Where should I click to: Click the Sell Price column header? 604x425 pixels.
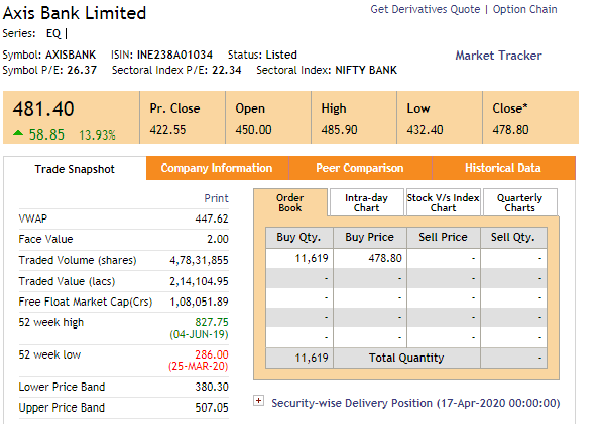[x=441, y=238]
